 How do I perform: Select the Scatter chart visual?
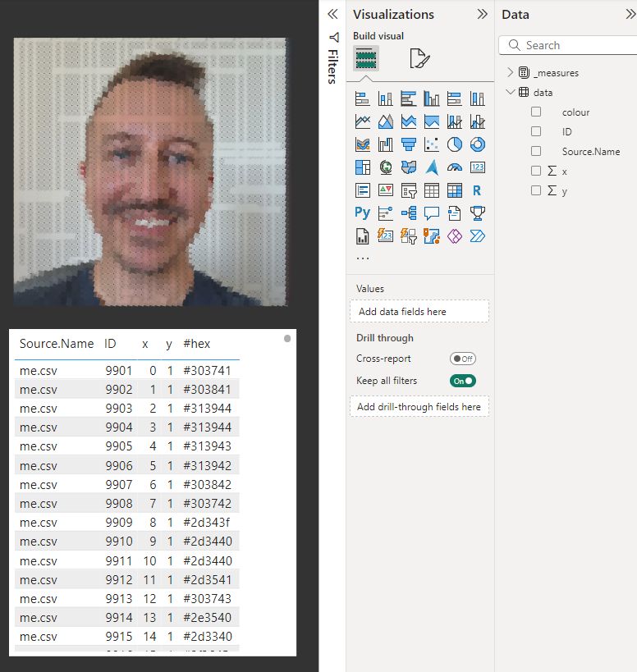coord(432,144)
